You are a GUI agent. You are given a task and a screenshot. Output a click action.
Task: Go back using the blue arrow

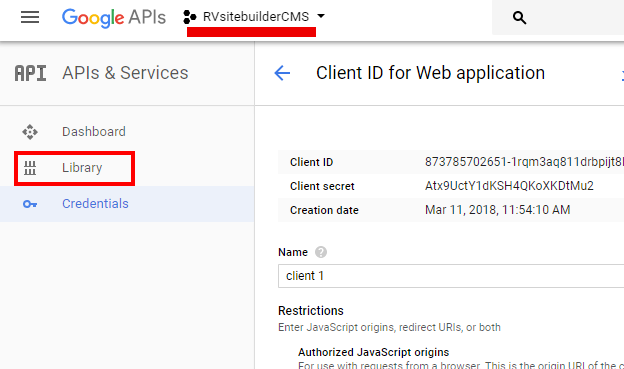pos(282,73)
